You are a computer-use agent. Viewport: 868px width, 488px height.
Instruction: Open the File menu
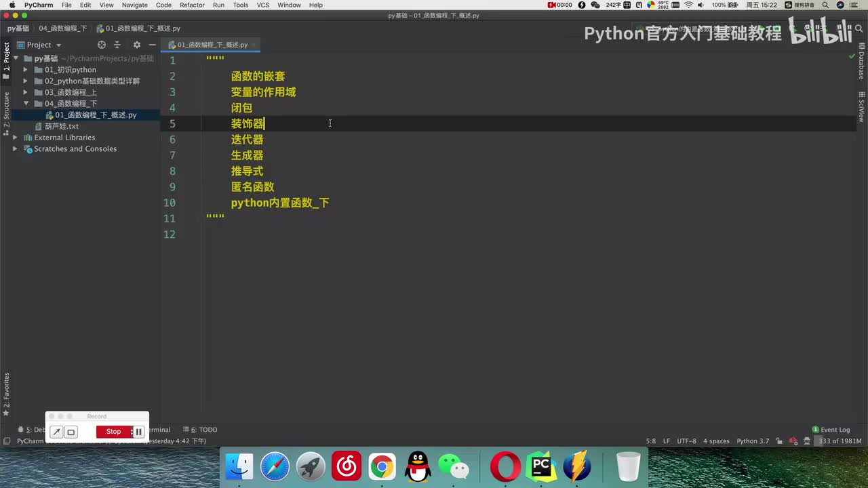[66, 5]
